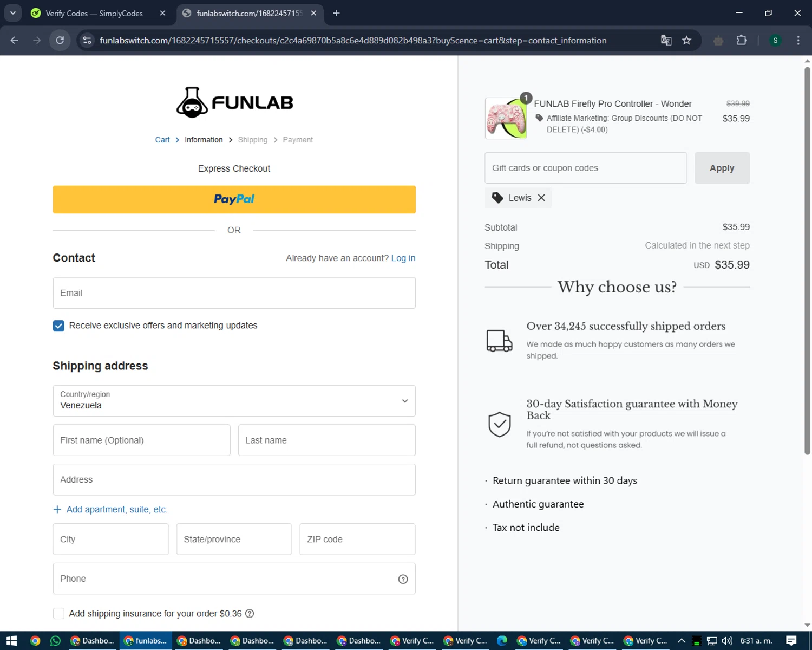This screenshot has height=650, width=812.
Task: Focus the Gift cards or coupon codes field
Action: pyautogui.click(x=586, y=168)
